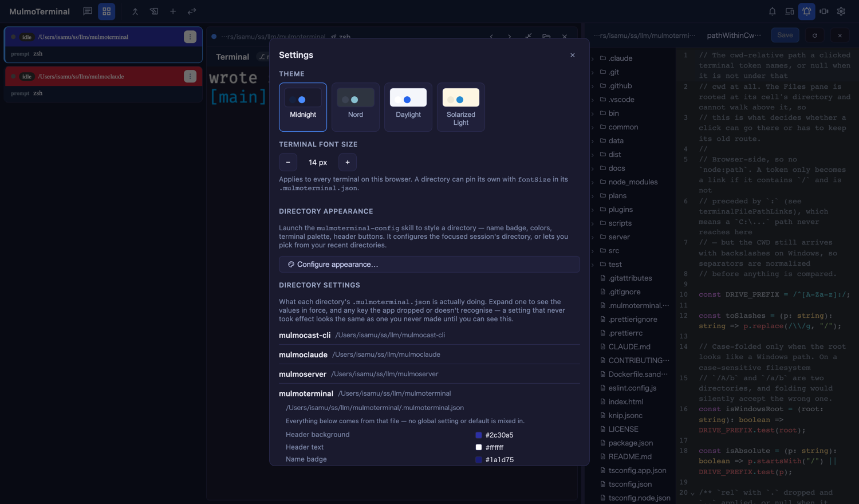Expand mulmoserver directory settings
Viewport: 859px width, 504px height.
click(x=429, y=374)
